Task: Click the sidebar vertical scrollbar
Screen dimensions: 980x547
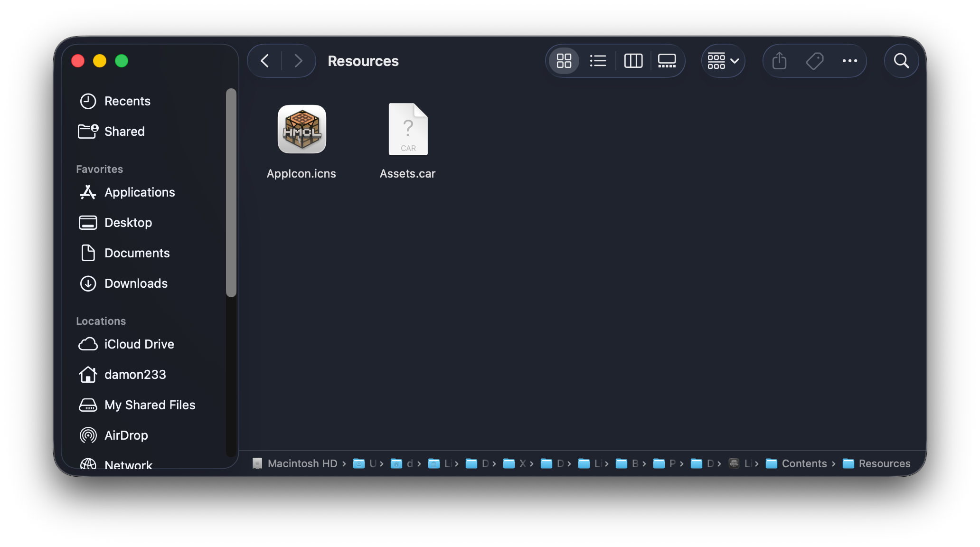Action: 231,192
